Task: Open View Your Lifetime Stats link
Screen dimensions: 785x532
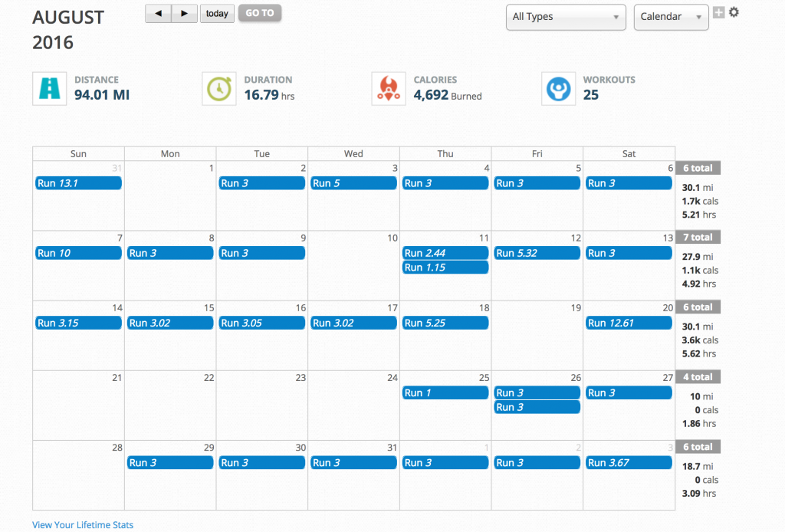Action: click(83, 524)
